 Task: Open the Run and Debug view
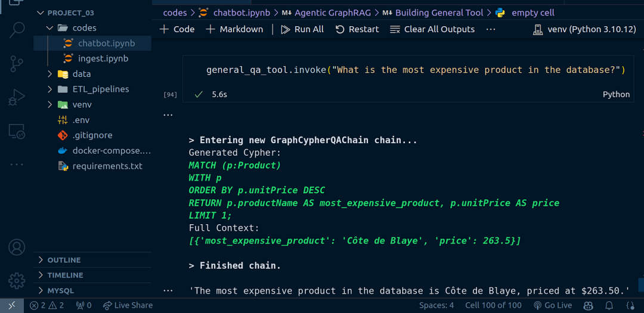pyautogui.click(x=17, y=97)
